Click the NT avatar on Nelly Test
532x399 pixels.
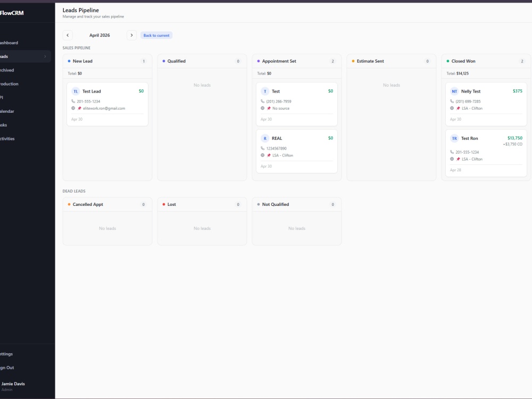click(x=454, y=92)
